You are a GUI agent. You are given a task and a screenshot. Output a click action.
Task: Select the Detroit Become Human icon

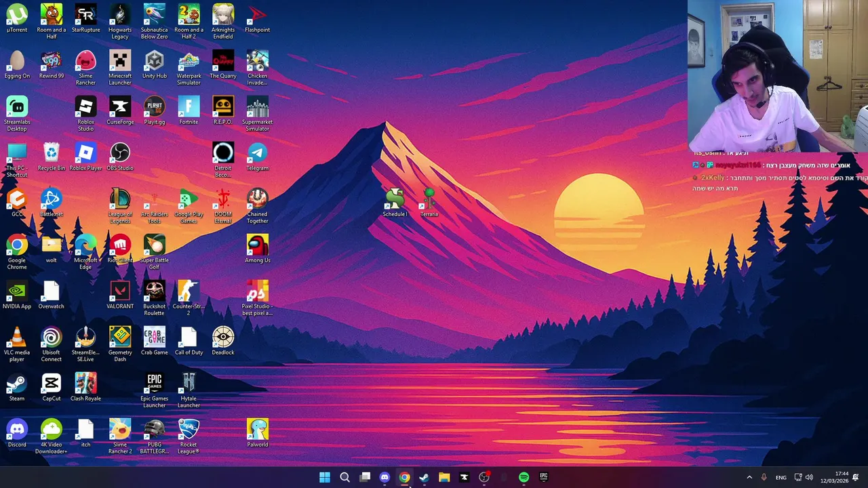(223, 160)
